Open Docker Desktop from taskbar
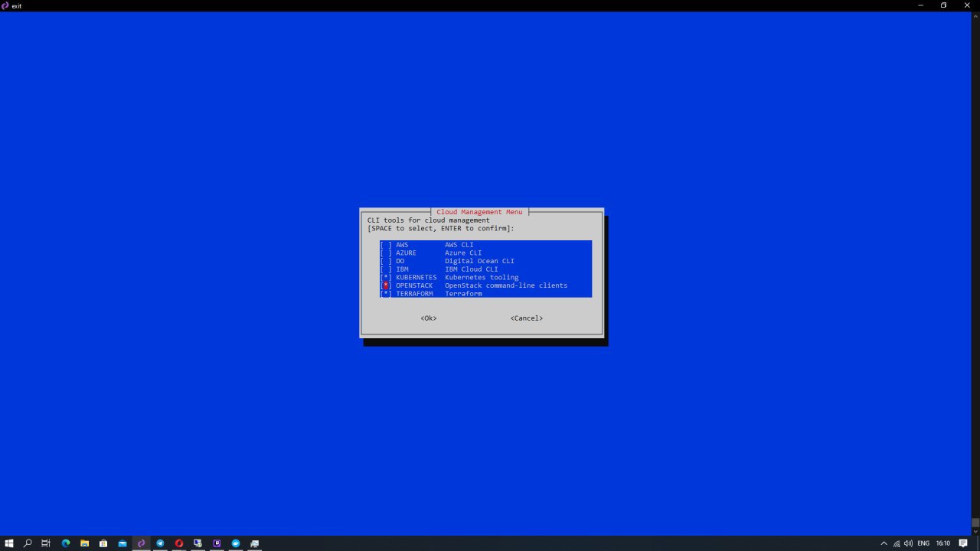The image size is (980, 551). pos(236,543)
